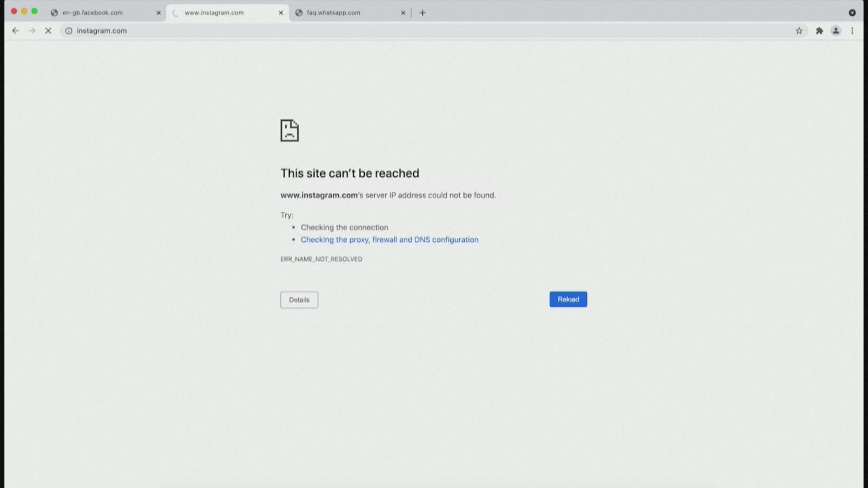This screenshot has height=488, width=868.
Task: Expand the Details button
Action: click(299, 300)
